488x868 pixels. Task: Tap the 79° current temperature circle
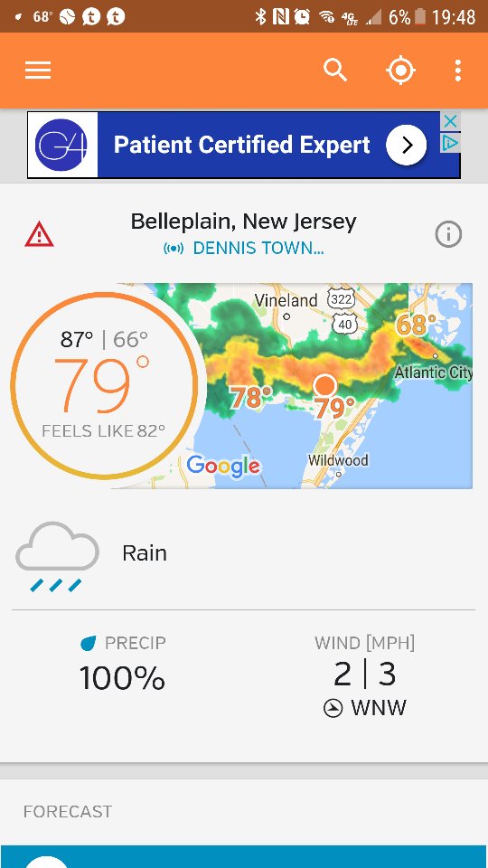click(104, 386)
